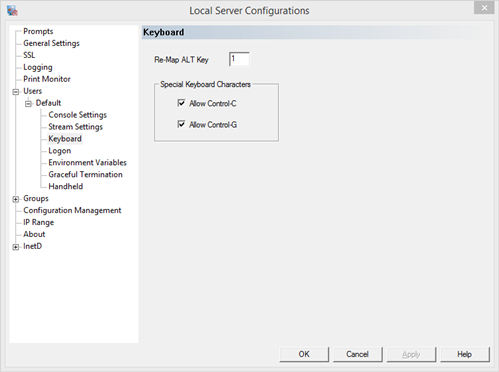Click the Re-Map ALT Key label

[x=181, y=60]
